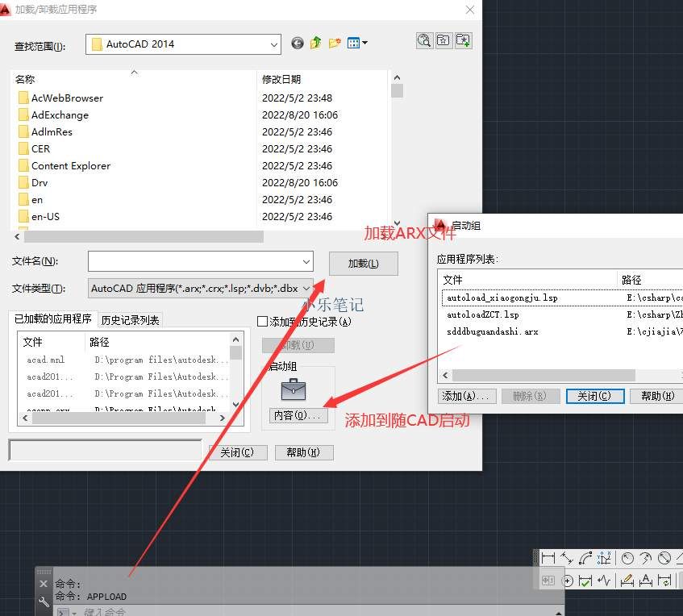Select the Ordinate dimension tool
Image resolution: width=683 pixels, height=616 pixels.
(x=604, y=558)
